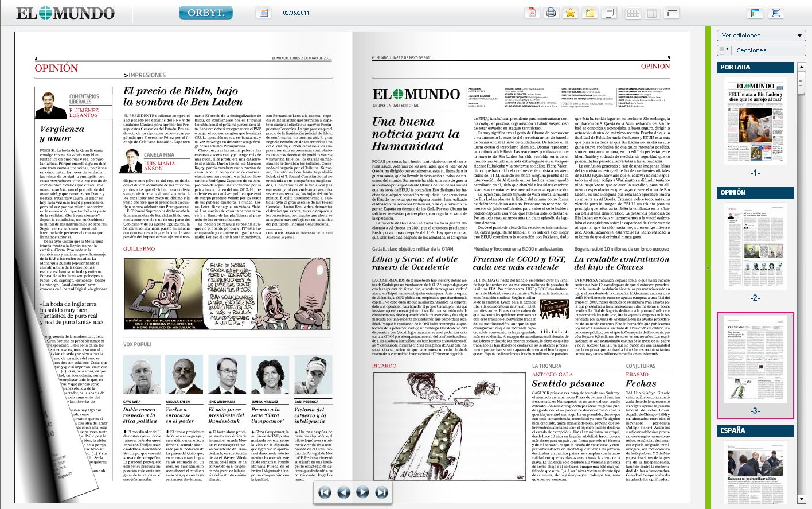This screenshot has height=509, width=812.
Task: Click the sidebar scrollbar up arrow
Action: pos(801,66)
